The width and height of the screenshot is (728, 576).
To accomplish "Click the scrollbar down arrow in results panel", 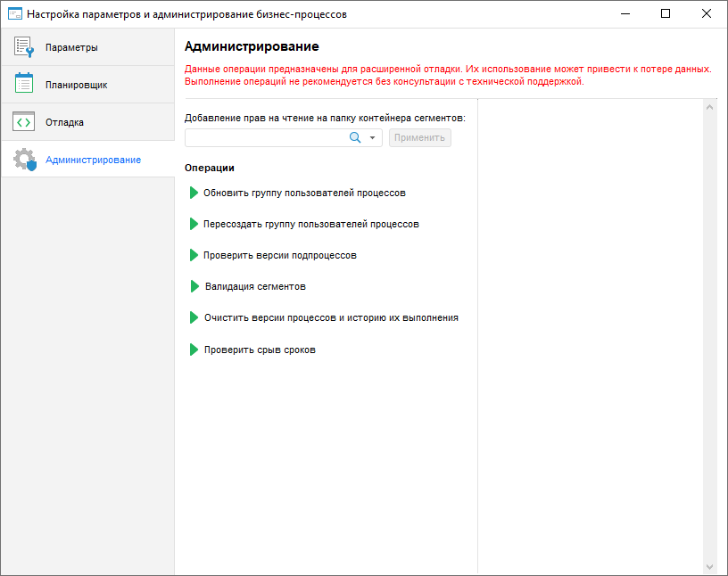I will point(709,567).
